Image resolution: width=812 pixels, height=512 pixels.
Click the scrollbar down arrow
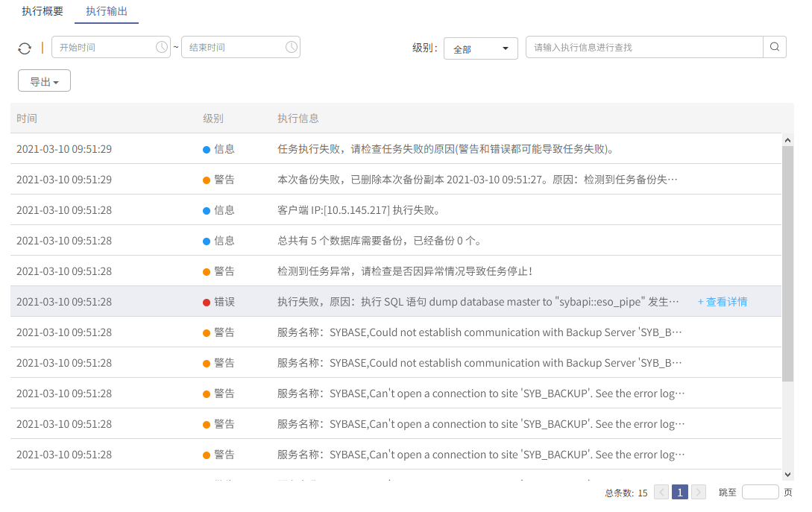coord(787,474)
